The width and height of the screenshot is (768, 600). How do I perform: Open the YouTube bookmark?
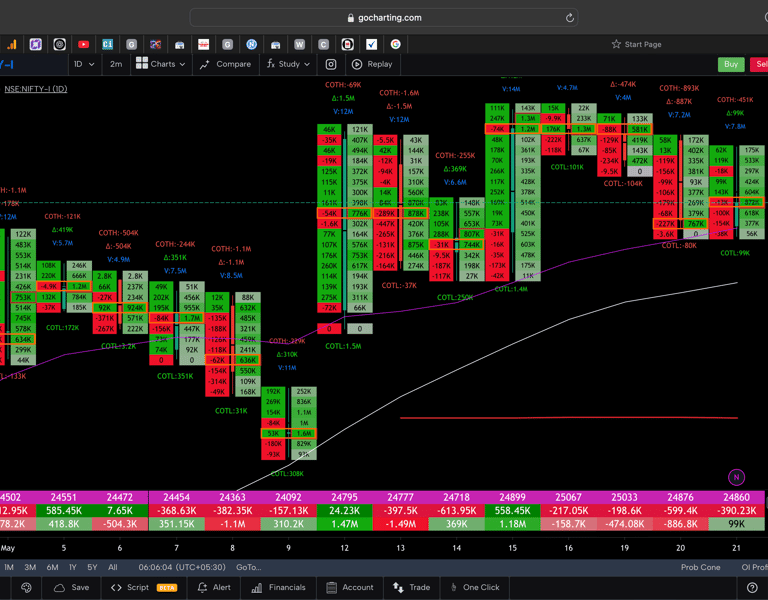pyautogui.click(x=84, y=45)
